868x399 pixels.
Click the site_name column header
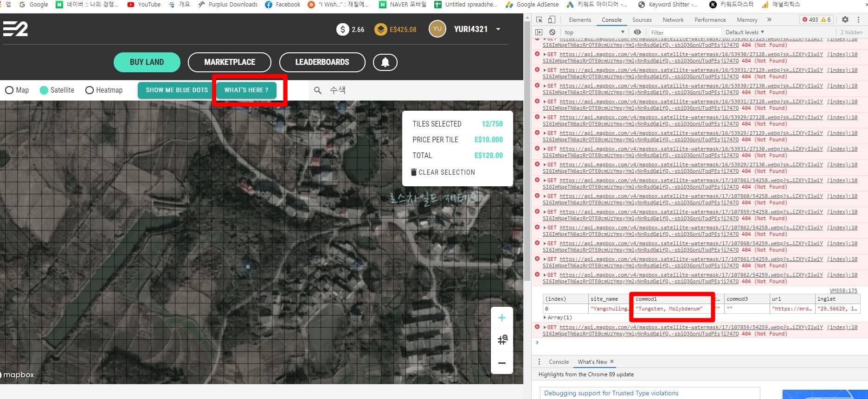click(x=609, y=299)
